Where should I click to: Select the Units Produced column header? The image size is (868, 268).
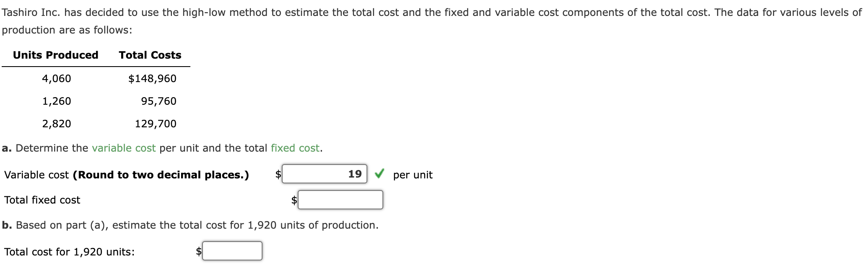55,55
